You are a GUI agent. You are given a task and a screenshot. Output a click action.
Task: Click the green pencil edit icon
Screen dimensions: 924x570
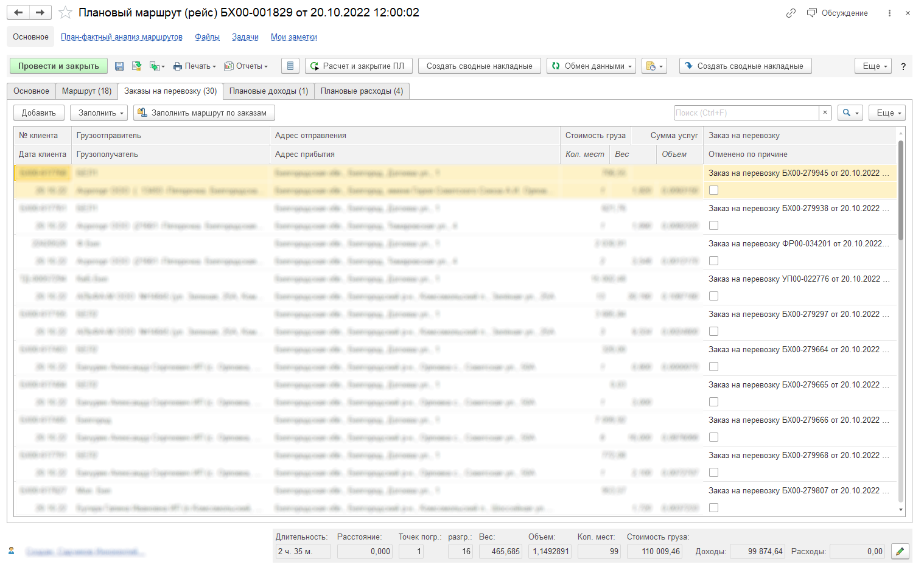[900, 552]
